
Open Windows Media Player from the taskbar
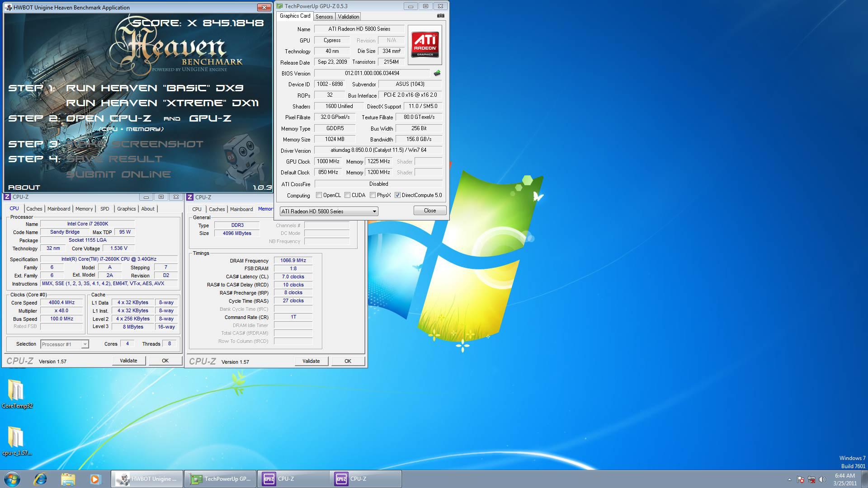click(x=95, y=479)
